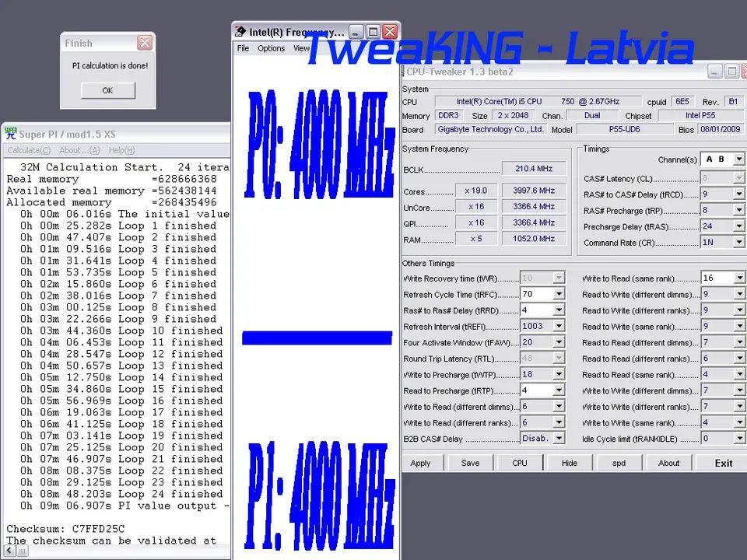The image size is (747, 560).
Task: Open Four Activate Window (tFAW) dropdown
Action: tap(559, 342)
